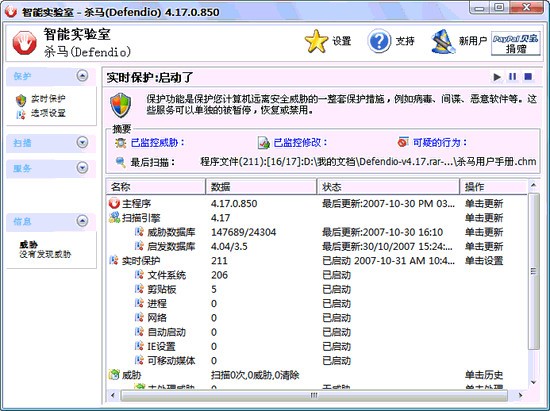The width and height of the screenshot is (550, 411).
Task: Click the horizontal scrollbar left arrow
Action: 113,395
